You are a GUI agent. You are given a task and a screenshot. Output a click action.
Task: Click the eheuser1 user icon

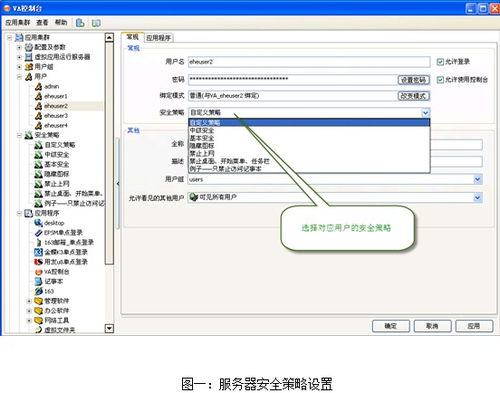coord(39,96)
